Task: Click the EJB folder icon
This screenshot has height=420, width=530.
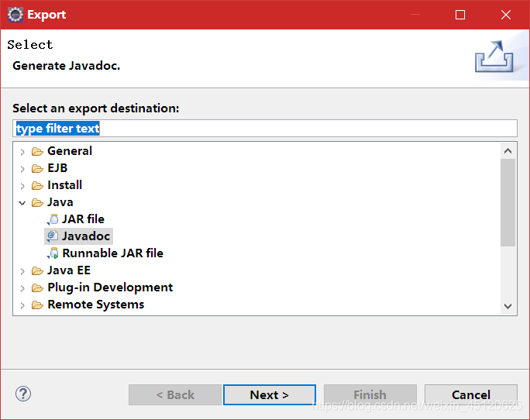Action: pyautogui.click(x=37, y=168)
